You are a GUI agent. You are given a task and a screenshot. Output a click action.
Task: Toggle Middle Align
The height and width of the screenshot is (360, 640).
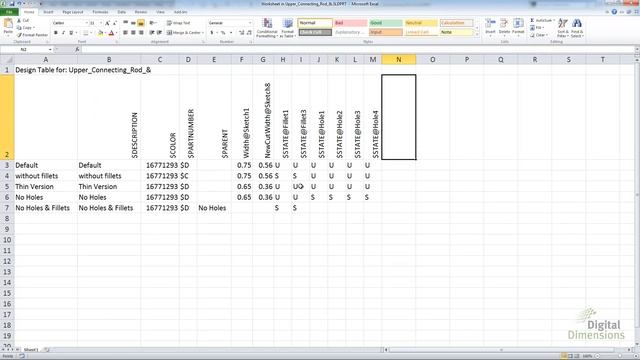pyautogui.click(x=133, y=23)
